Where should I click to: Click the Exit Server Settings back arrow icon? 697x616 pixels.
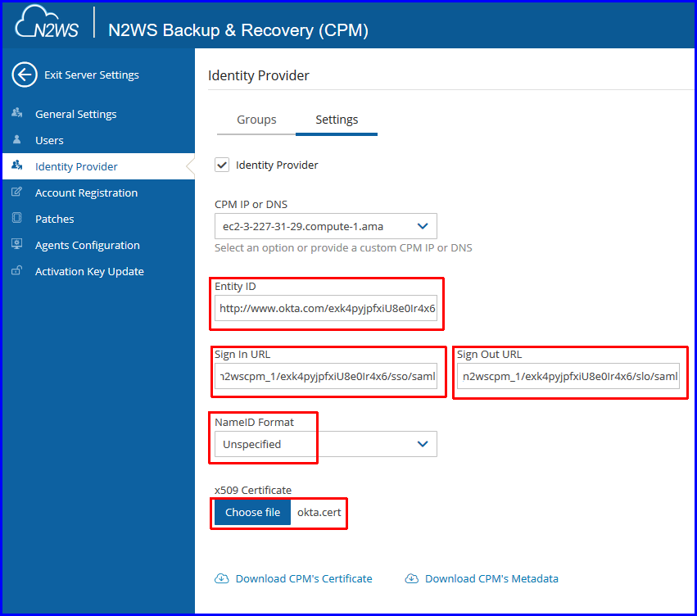tap(25, 75)
